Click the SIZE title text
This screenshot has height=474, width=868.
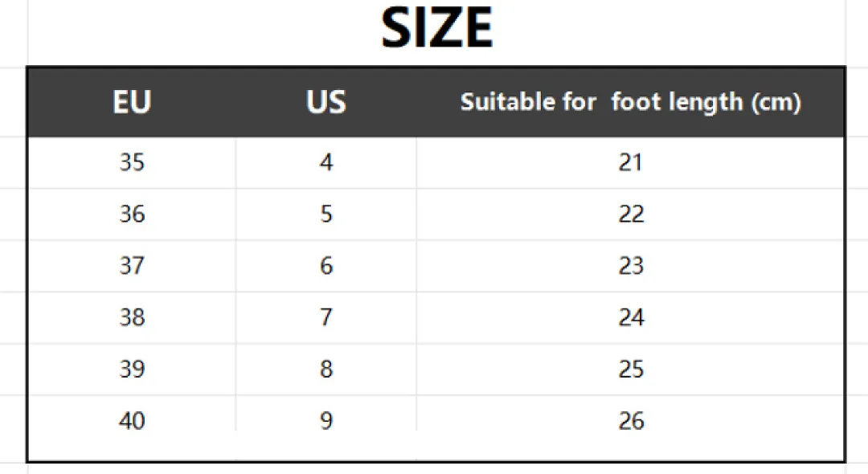point(436,27)
